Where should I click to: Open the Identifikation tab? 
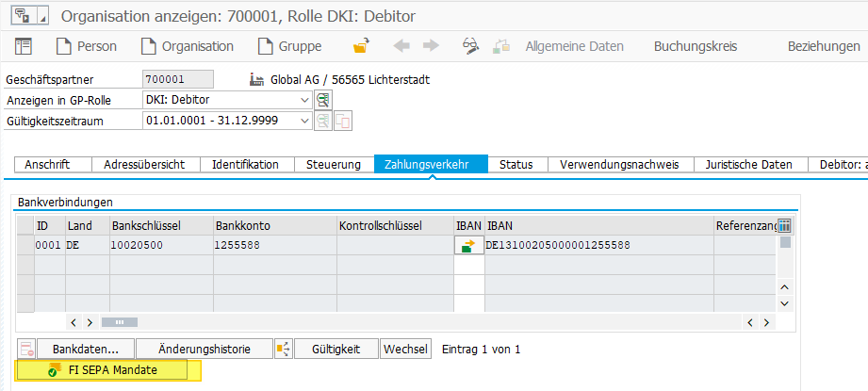pyautogui.click(x=245, y=165)
